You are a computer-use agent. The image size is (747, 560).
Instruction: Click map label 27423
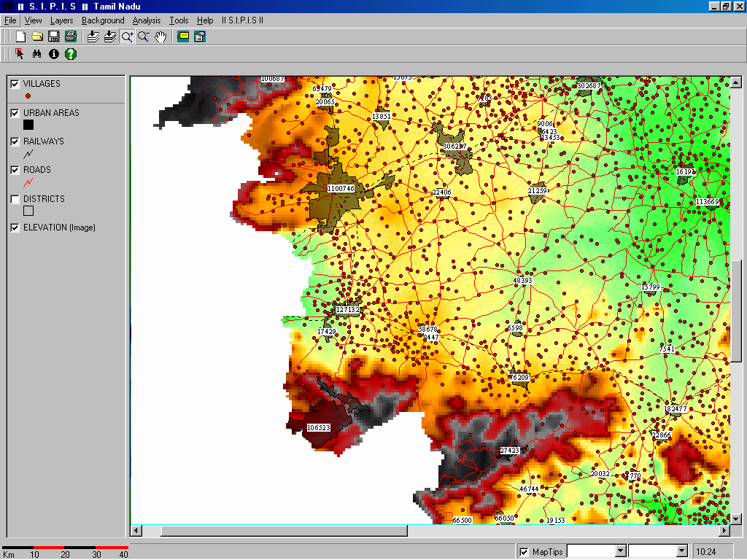(510, 451)
